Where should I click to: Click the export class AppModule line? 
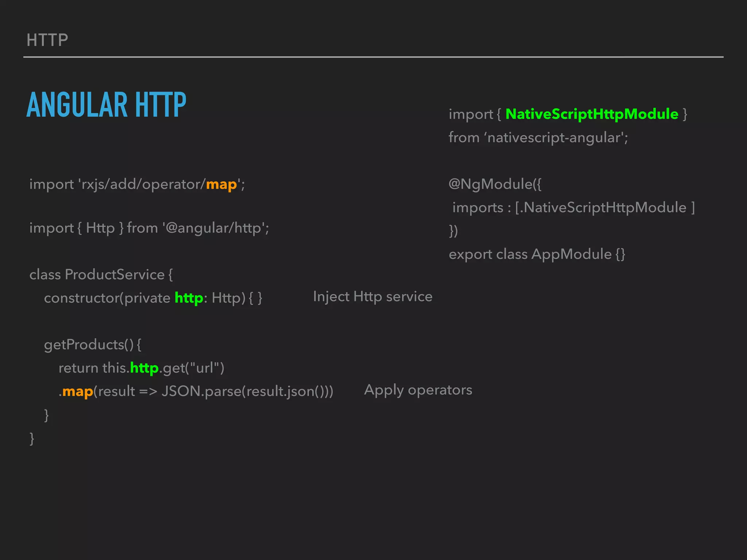(537, 254)
